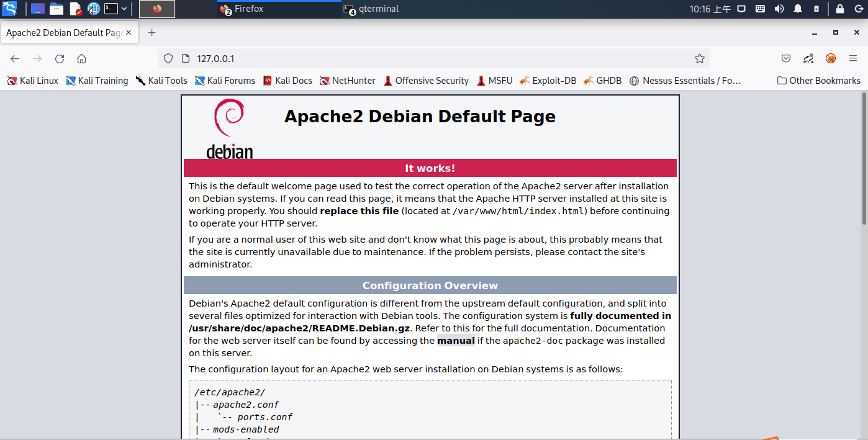Open the Kali Training bookmark
This screenshot has width=868, height=440.
click(x=96, y=81)
